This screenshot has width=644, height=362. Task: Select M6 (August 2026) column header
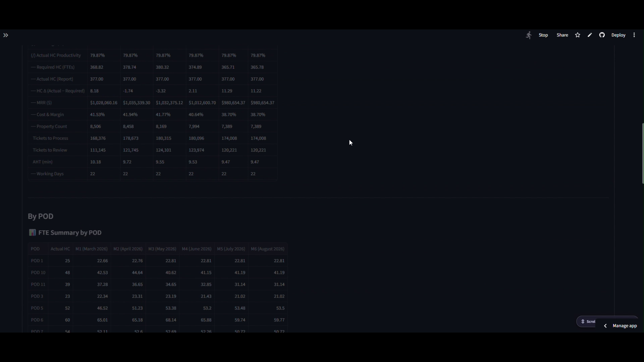268,249
